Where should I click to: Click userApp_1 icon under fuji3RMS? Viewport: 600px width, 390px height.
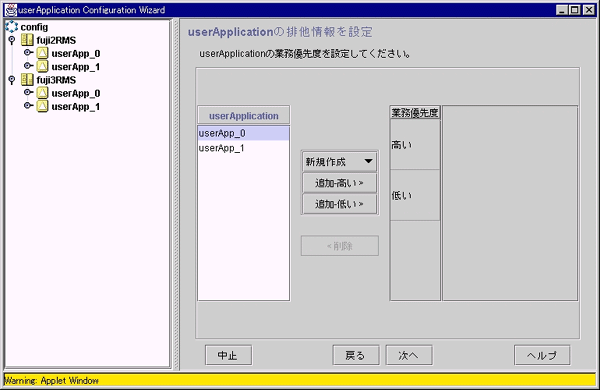pyautogui.click(x=42, y=106)
